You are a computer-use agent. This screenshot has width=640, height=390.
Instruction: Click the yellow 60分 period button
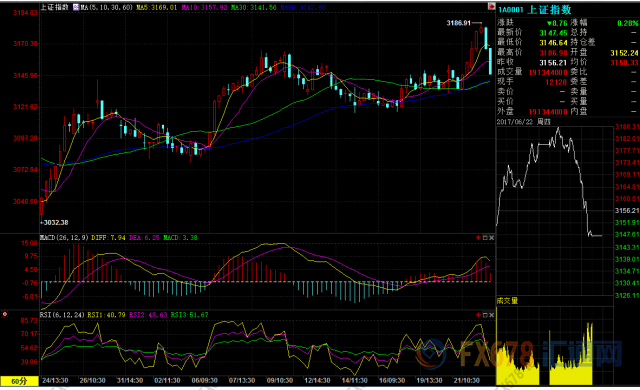[20, 381]
